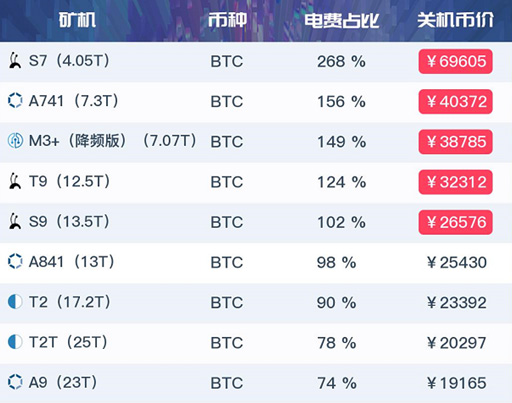Tap the Canaan logo beside A9 (23T)
The width and height of the screenshot is (512, 403).
[x=15, y=382]
